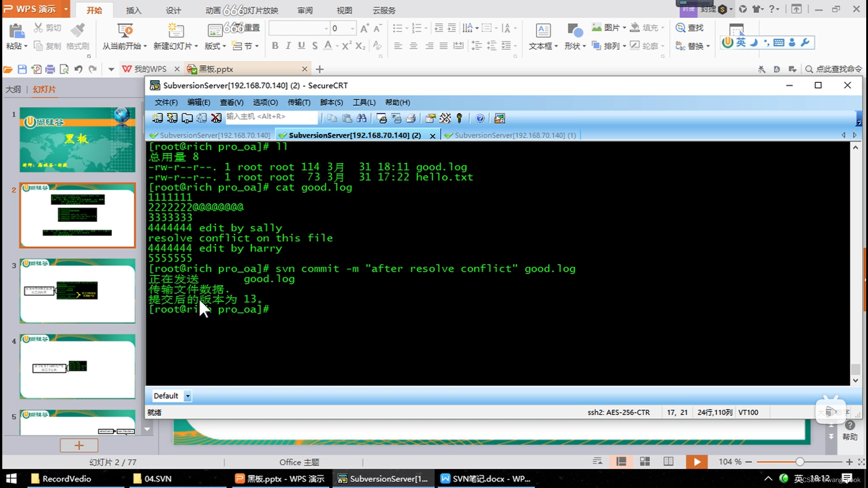Switch to the 插入 ribbon tab
This screenshot has width=868, height=488.
[133, 10]
